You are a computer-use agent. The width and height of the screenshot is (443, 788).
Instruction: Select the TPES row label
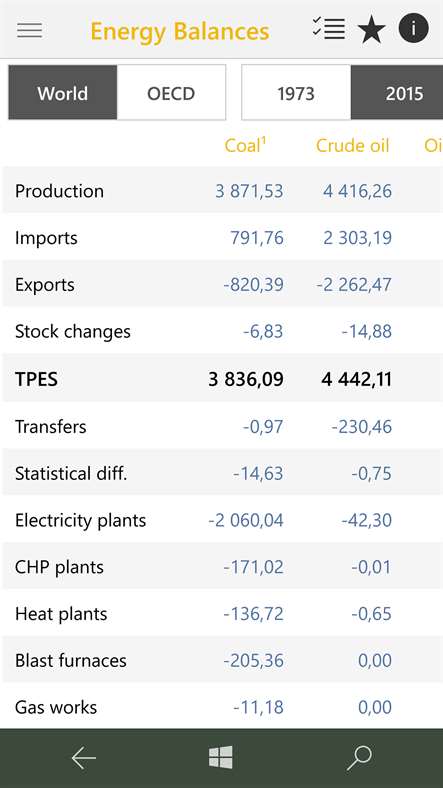[36, 379]
